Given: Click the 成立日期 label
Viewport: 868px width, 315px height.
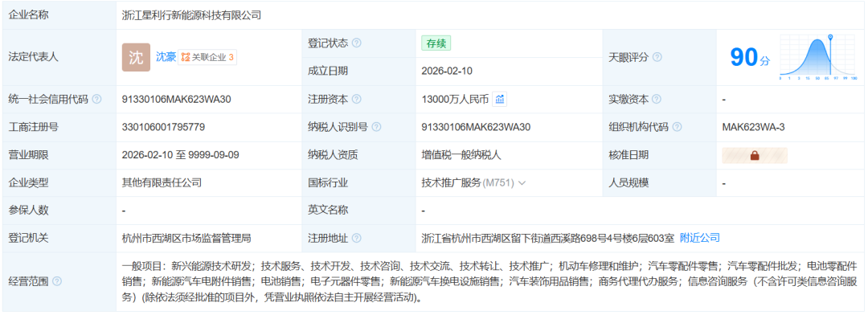Looking at the screenshot, I should coord(328,71).
